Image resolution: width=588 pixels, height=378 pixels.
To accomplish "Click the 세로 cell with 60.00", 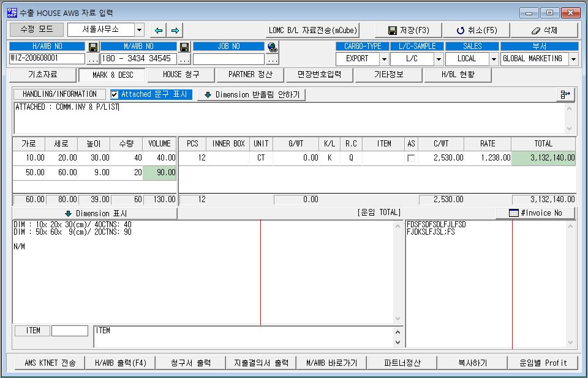I will [x=61, y=173].
